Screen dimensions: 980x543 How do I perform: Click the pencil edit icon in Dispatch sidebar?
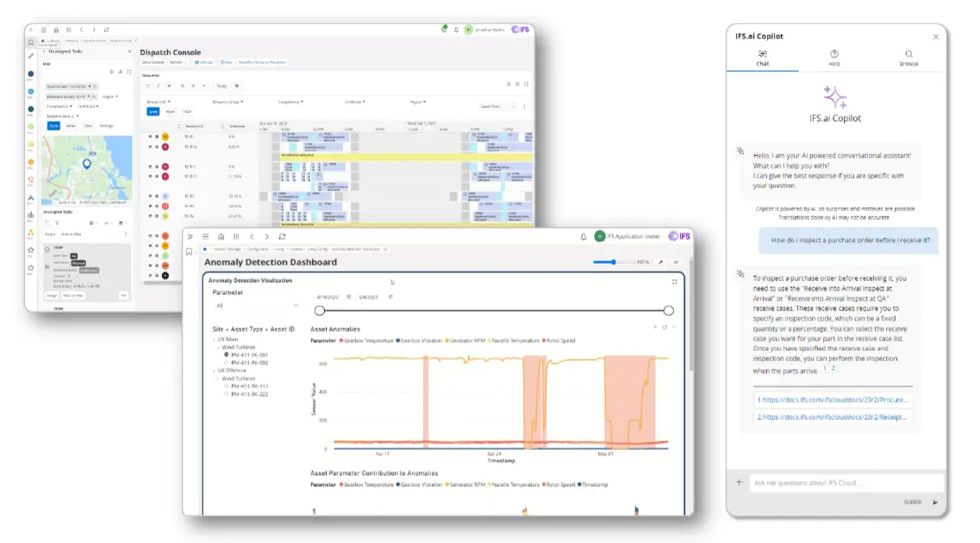click(31, 56)
